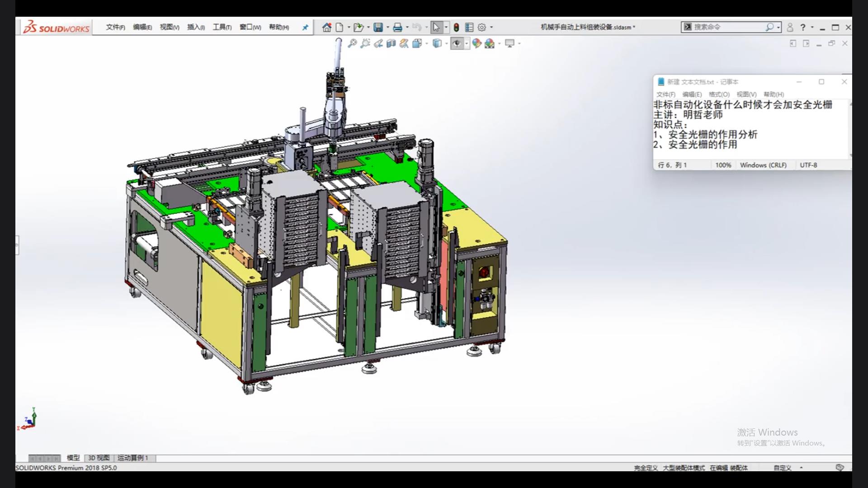Click Apply Scene icon
Screen dimensions: 868x488
click(x=490, y=43)
